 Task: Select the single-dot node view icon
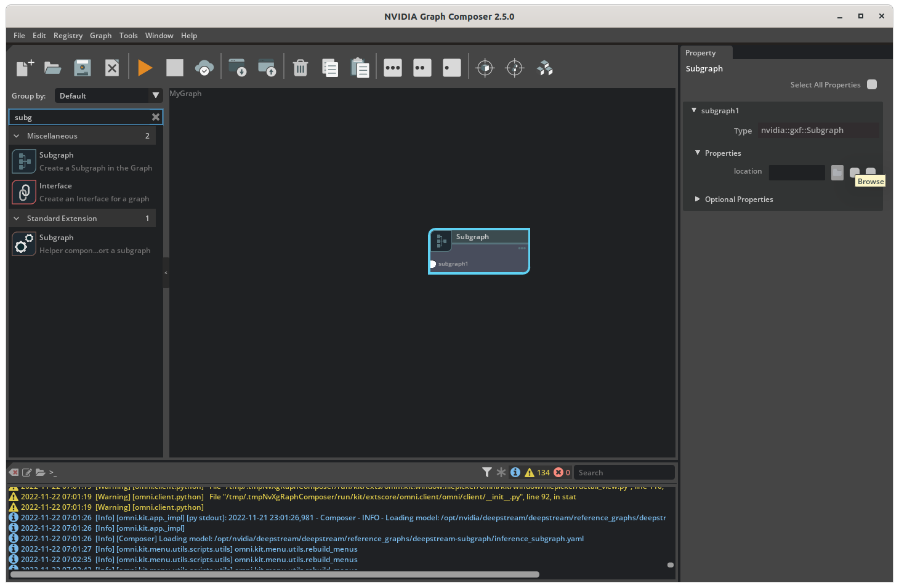[x=452, y=68]
